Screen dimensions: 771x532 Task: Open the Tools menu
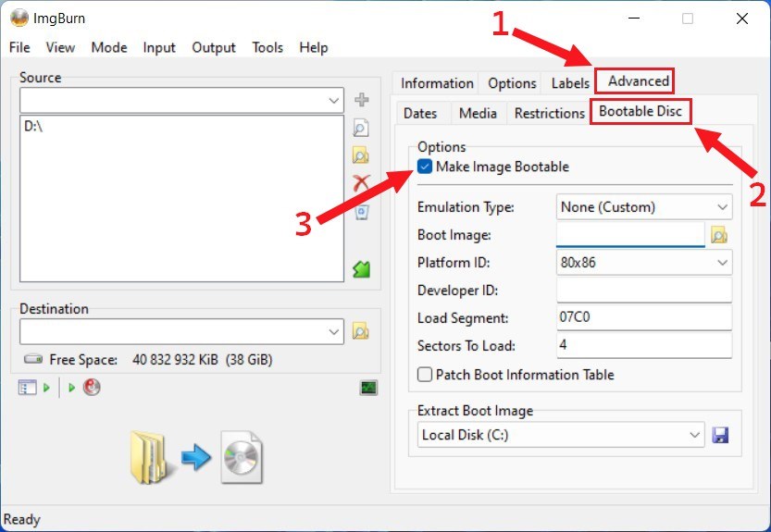coord(267,48)
